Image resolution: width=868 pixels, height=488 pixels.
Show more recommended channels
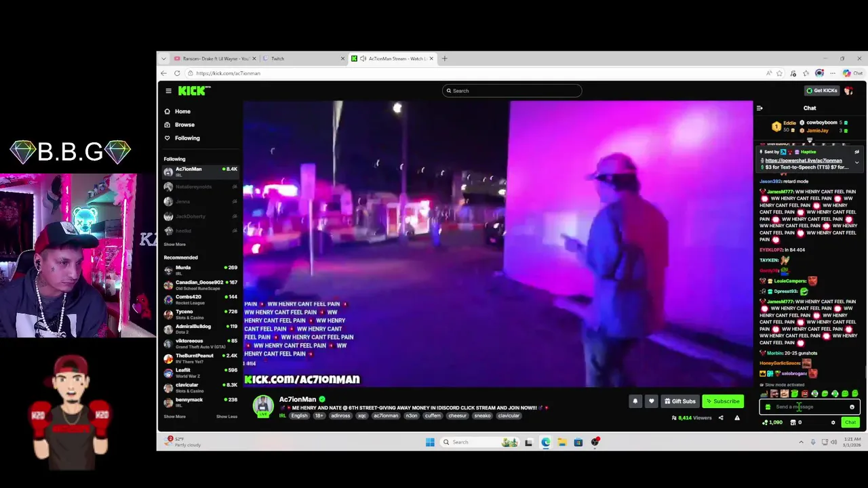174,417
